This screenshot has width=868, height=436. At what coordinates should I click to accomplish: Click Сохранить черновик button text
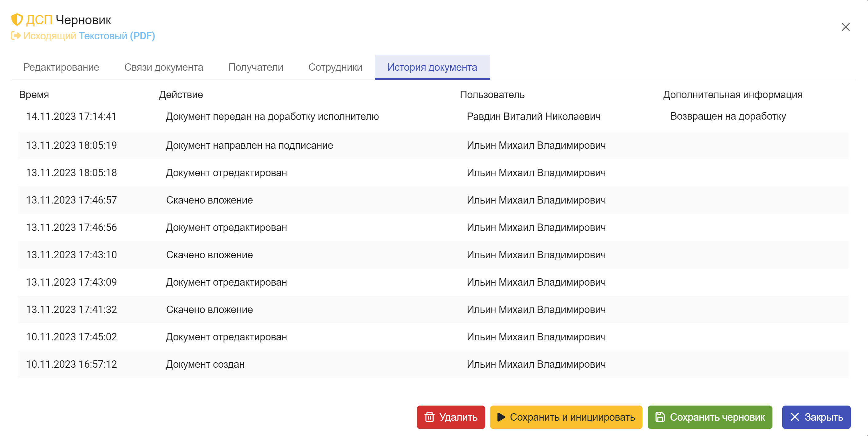click(717, 417)
